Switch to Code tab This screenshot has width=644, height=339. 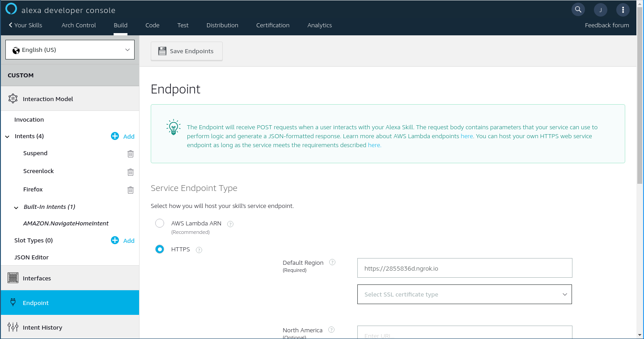coord(153,25)
